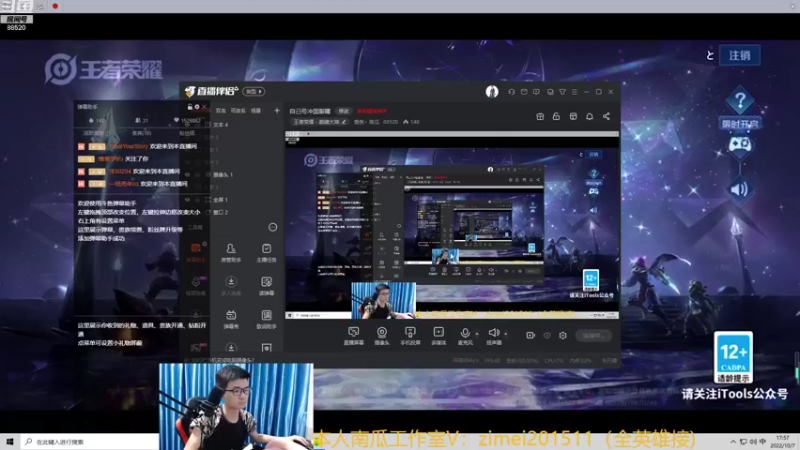
Task: Click 注销 logout button in game
Action: point(739,55)
